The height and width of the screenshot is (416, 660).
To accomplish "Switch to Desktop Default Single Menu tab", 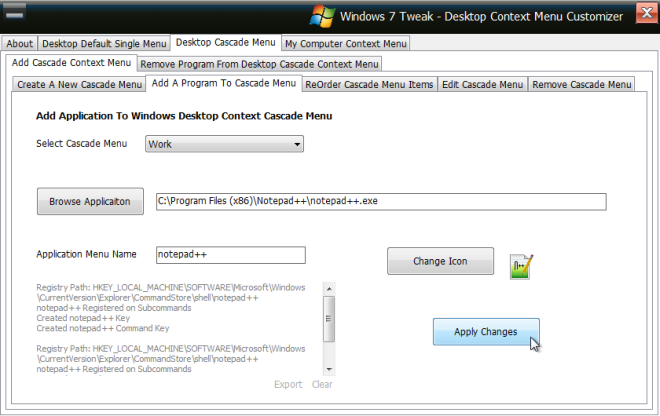I will coord(104,43).
